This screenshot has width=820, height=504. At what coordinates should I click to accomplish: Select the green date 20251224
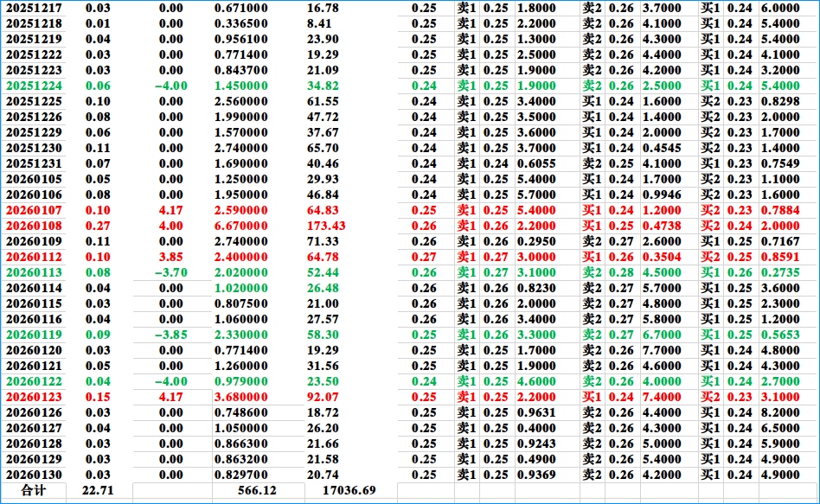tap(34, 86)
